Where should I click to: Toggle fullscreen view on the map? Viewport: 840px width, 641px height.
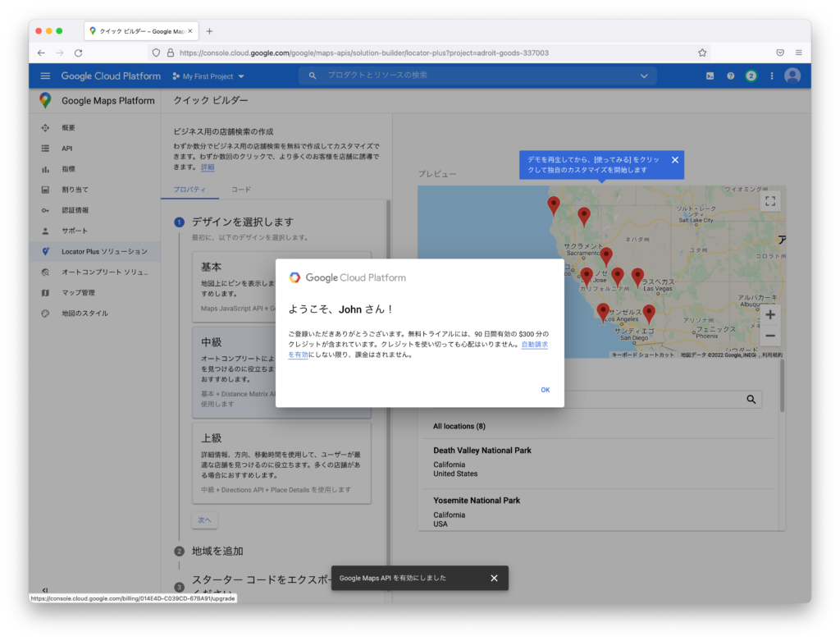point(769,201)
